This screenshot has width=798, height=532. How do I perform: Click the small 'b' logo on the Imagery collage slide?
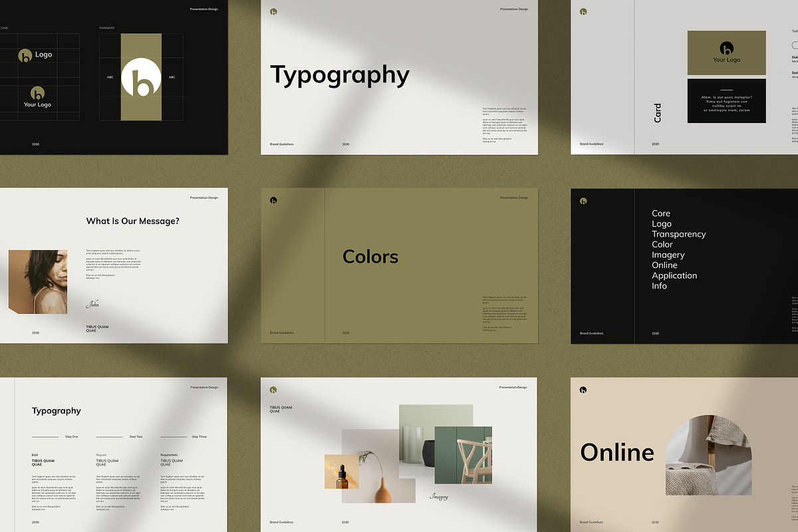273,390
